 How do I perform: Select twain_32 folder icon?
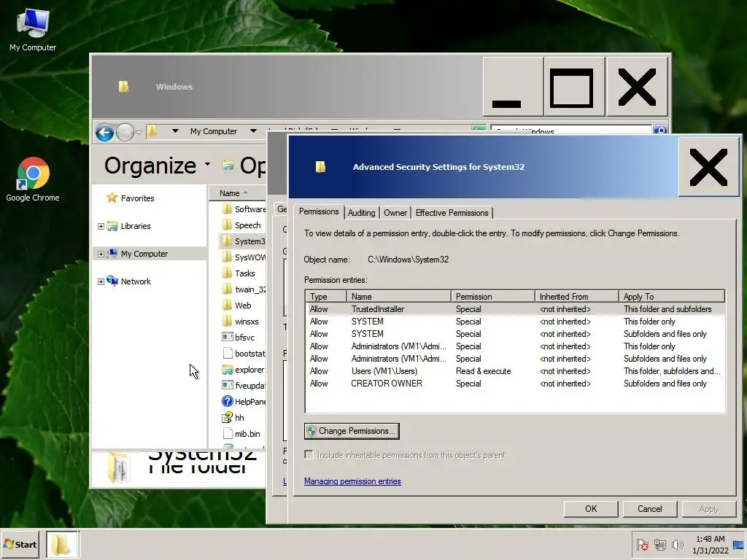[x=228, y=289]
